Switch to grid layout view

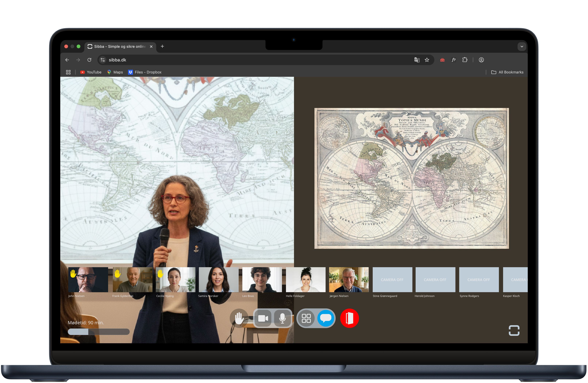coord(306,318)
